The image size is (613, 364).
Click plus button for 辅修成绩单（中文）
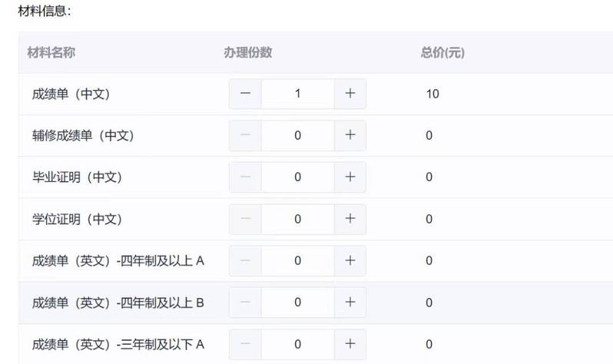click(x=350, y=135)
